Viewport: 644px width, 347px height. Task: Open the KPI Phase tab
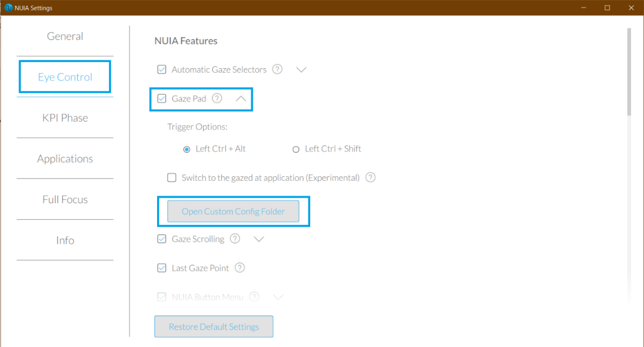click(x=65, y=118)
